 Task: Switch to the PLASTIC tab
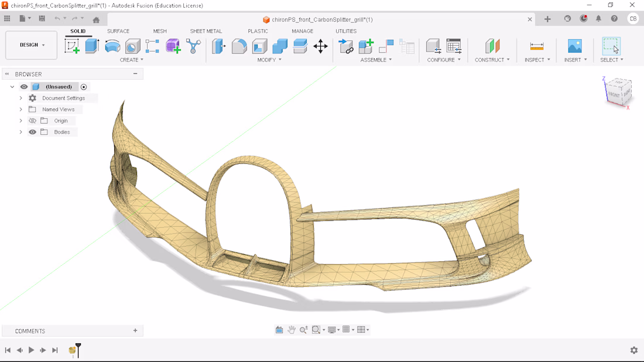258,31
